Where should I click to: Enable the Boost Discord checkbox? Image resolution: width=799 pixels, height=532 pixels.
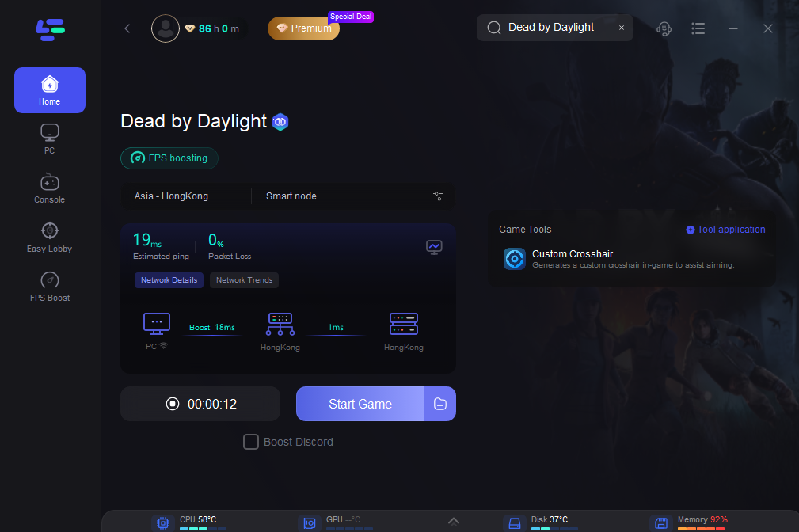pos(251,442)
